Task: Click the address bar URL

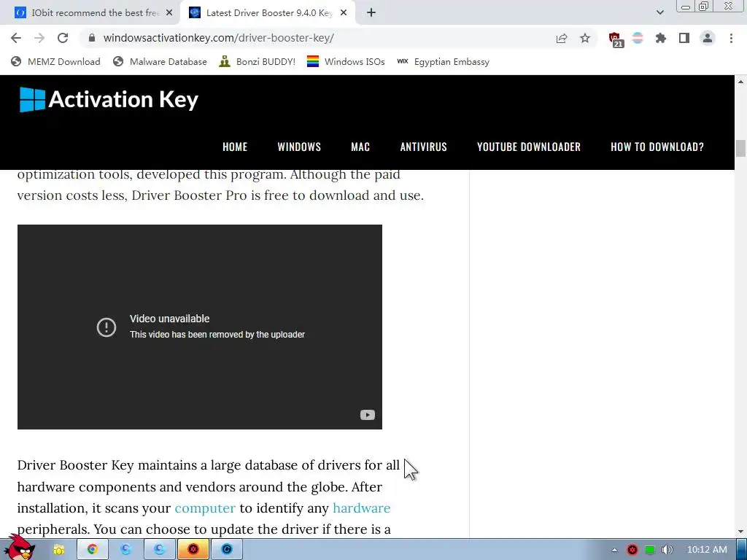Action: (219, 38)
